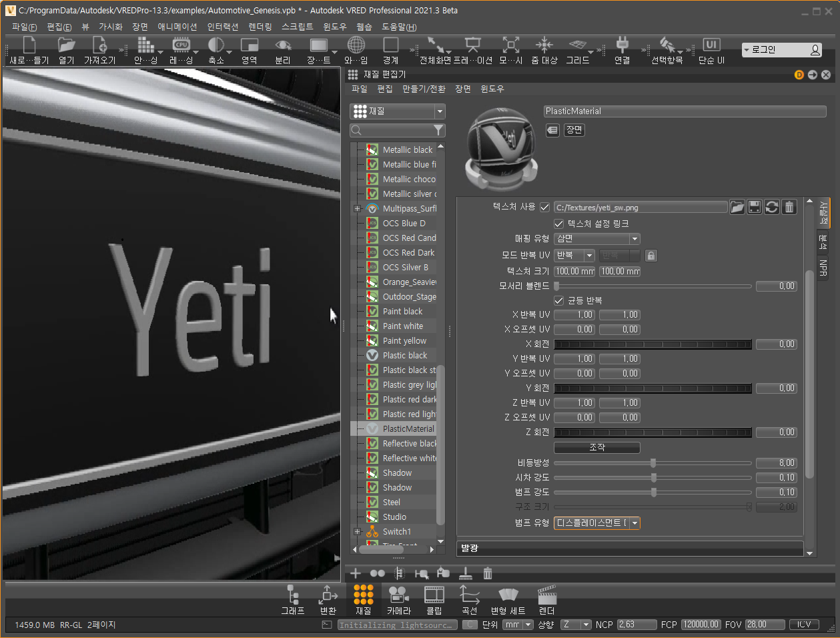Adjust the 비등방성 slider
This screenshot has height=638, width=840.
653,462
